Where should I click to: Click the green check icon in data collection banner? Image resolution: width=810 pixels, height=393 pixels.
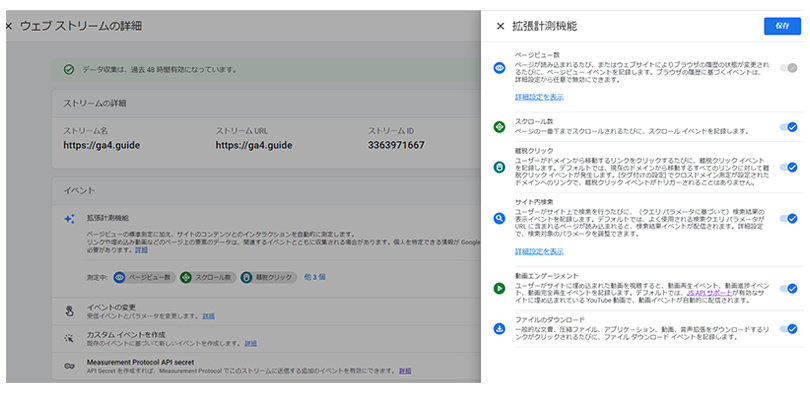click(x=69, y=69)
